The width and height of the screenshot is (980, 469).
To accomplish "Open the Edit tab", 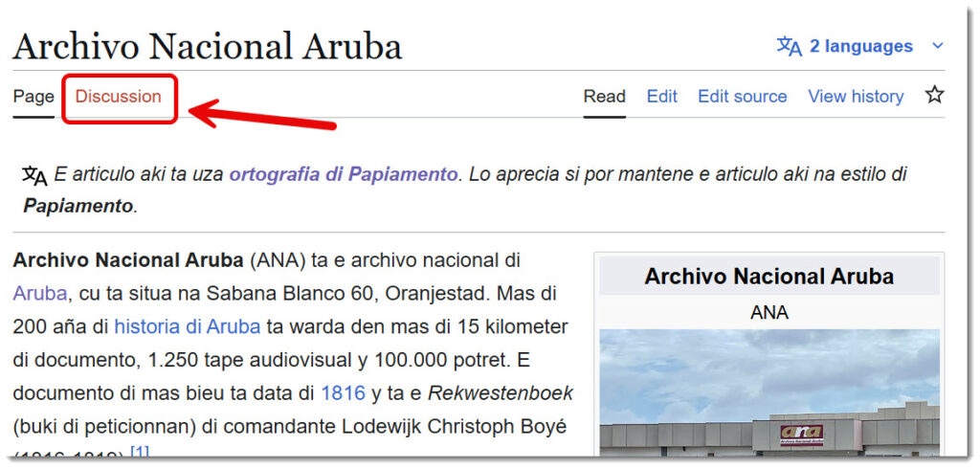I will [661, 96].
